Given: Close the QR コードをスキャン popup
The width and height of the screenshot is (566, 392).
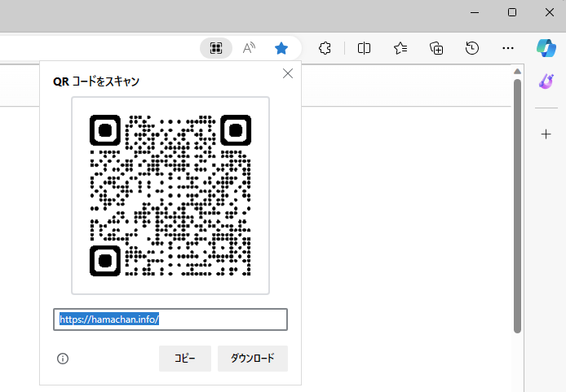Looking at the screenshot, I should coord(287,73).
